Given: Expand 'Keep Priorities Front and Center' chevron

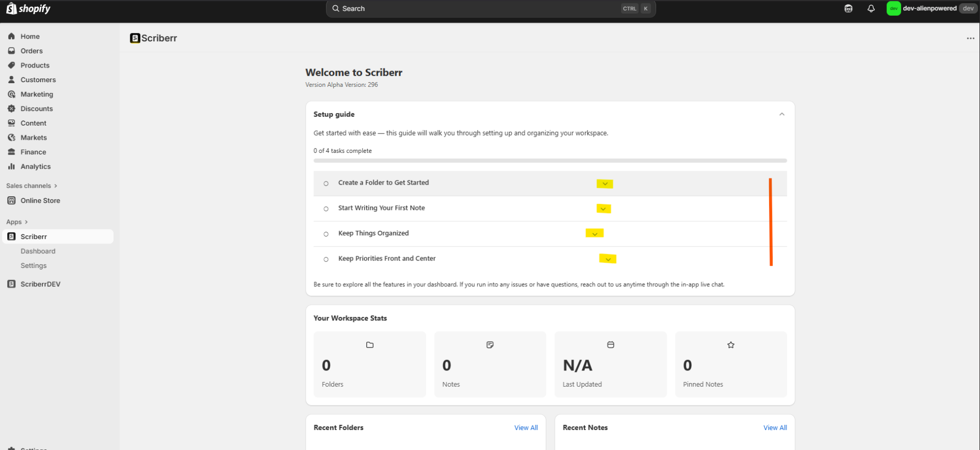Looking at the screenshot, I should click(x=608, y=259).
